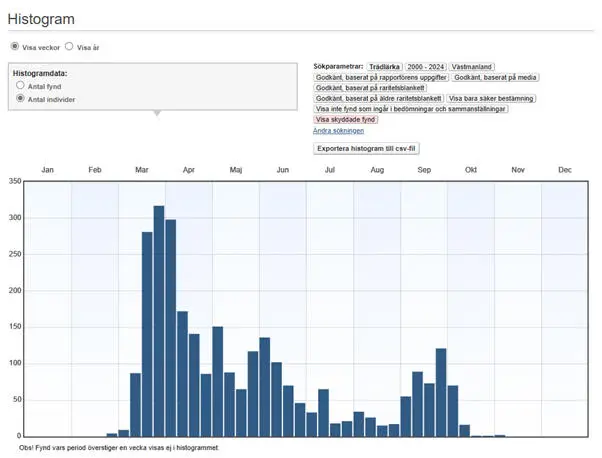
Task: Click the '2000 - 2024' period tag
Action: 427,66
